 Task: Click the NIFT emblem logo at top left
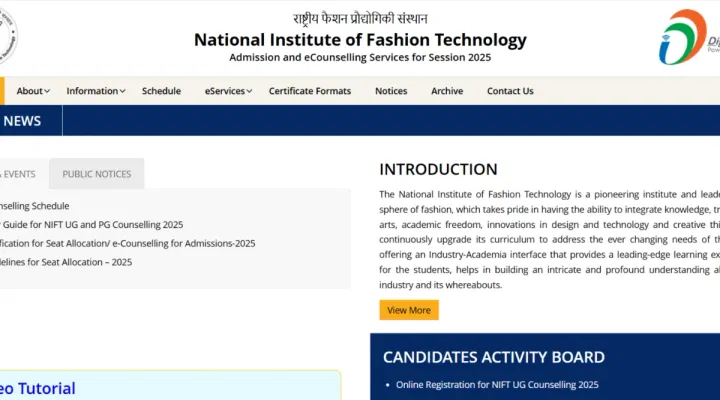(8, 36)
